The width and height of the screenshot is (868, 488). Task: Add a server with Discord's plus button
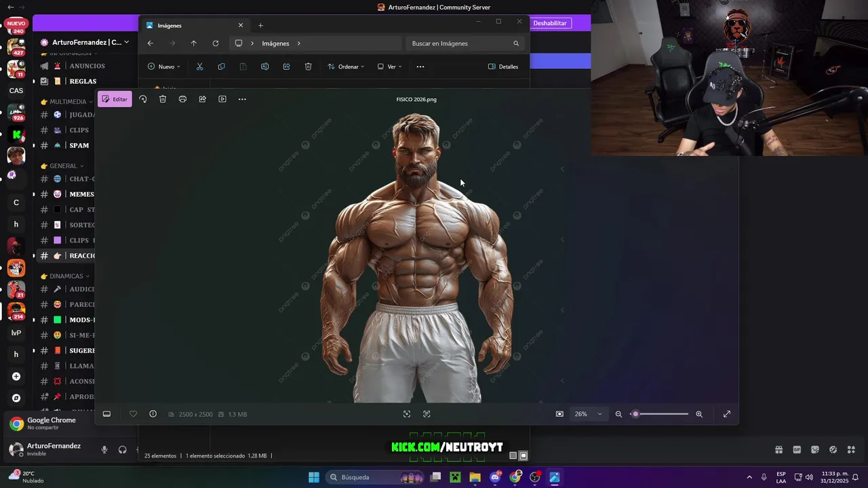click(x=16, y=377)
